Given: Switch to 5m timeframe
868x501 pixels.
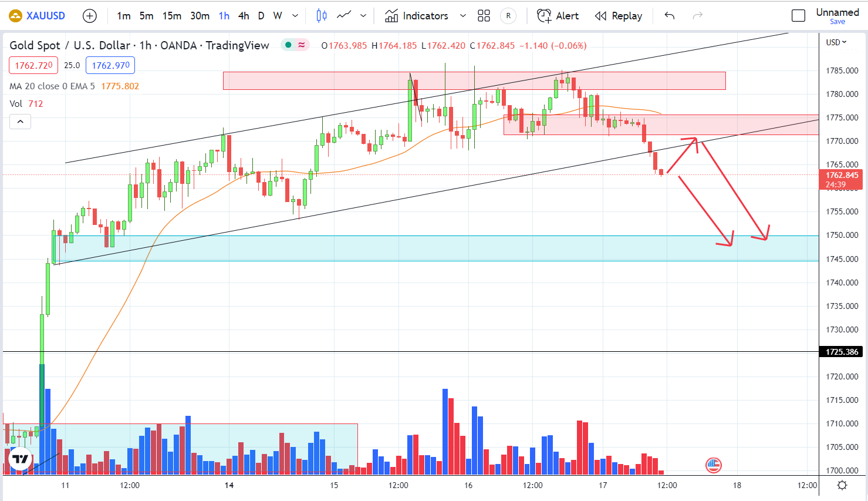Looking at the screenshot, I should point(146,16).
